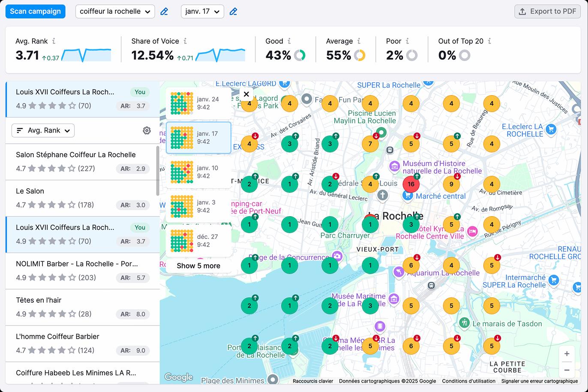Click Show 5 more scans
The height and width of the screenshot is (392, 588).
coord(198,265)
